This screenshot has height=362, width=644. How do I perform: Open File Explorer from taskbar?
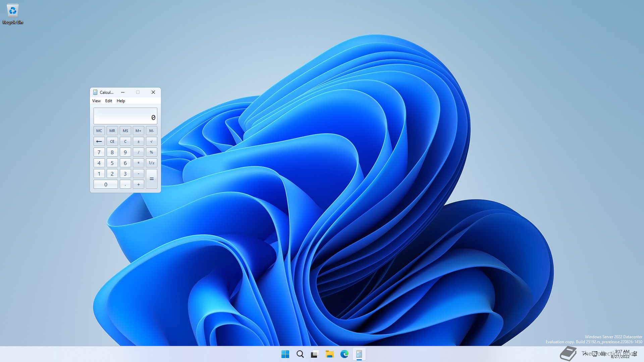coord(329,354)
